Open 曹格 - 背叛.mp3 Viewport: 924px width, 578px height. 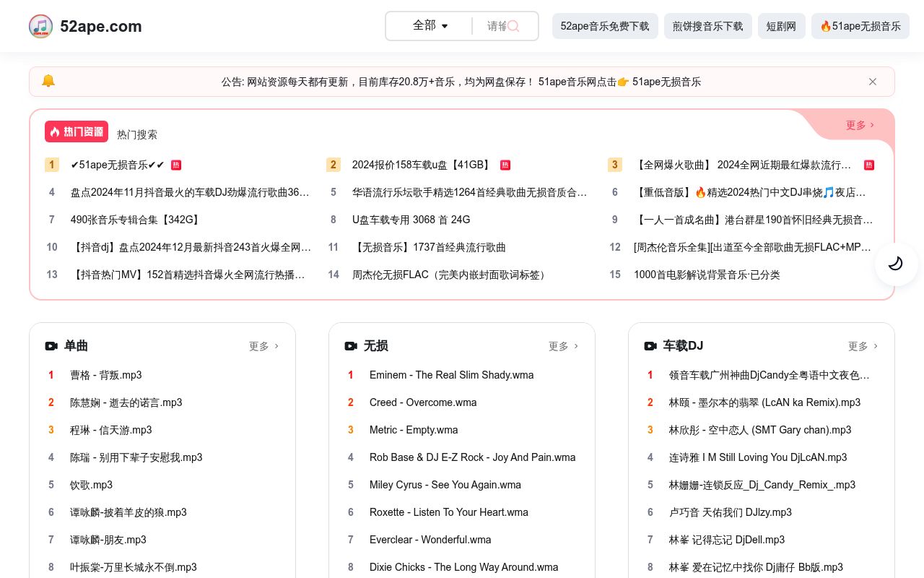pos(106,375)
